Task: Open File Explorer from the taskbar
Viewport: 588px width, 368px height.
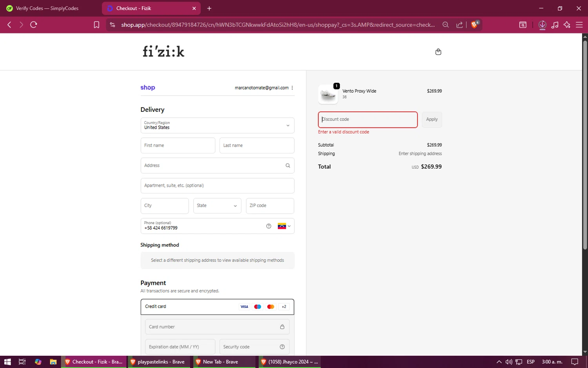Action: tap(53, 362)
